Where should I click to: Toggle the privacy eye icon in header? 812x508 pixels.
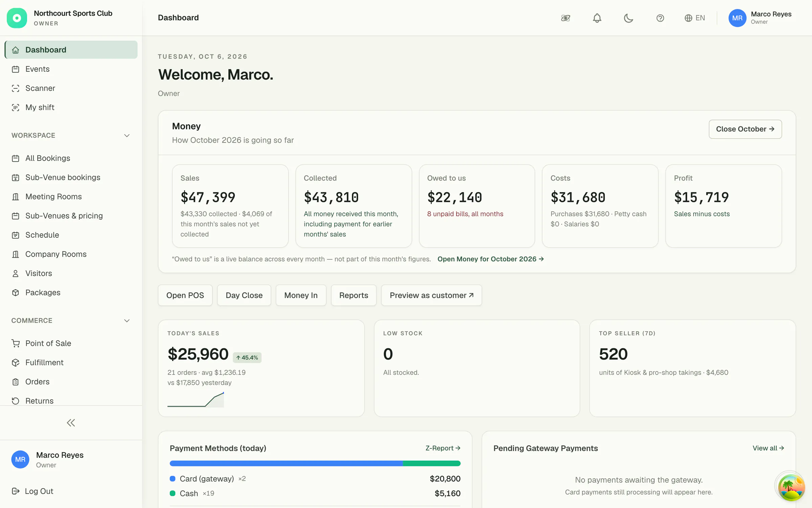click(566, 18)
